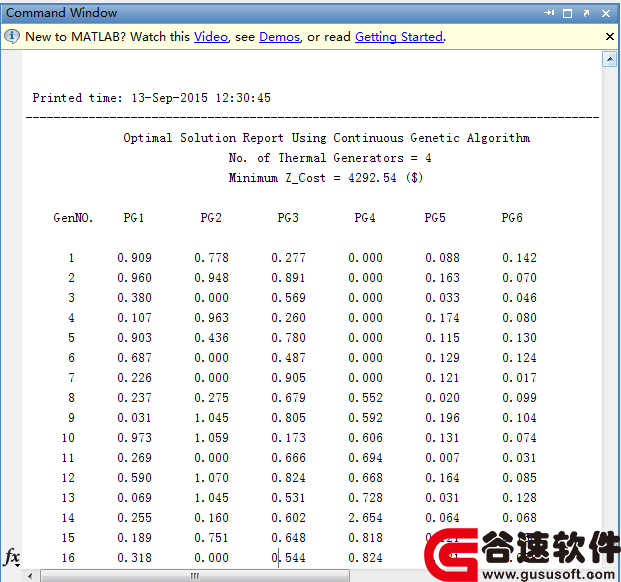The height and width of the screenshot is (582, 621).
Task: Click the fx function browser icon
Action: tap(12, 557)
